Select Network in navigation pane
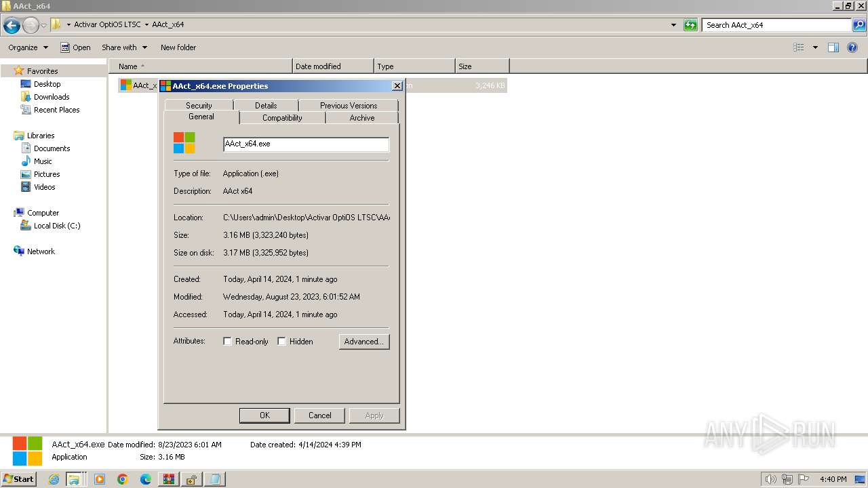The height and width of the screenshot is (488, 868). [41, 251]
